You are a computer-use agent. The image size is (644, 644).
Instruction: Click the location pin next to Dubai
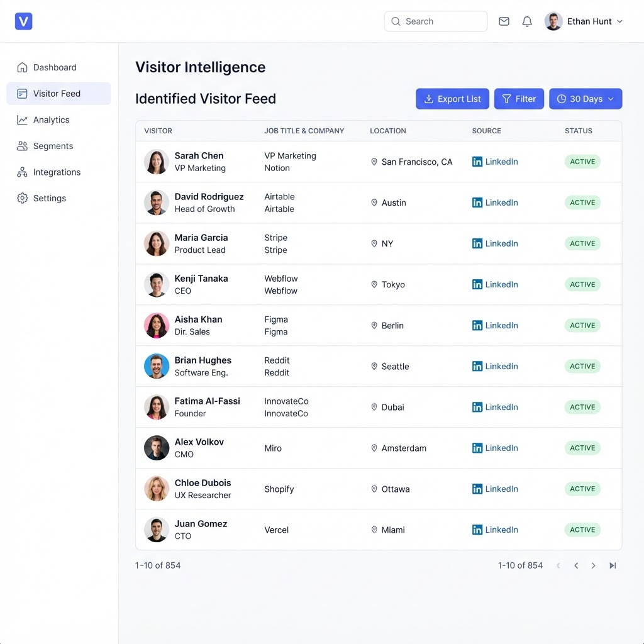coord(374,407)
